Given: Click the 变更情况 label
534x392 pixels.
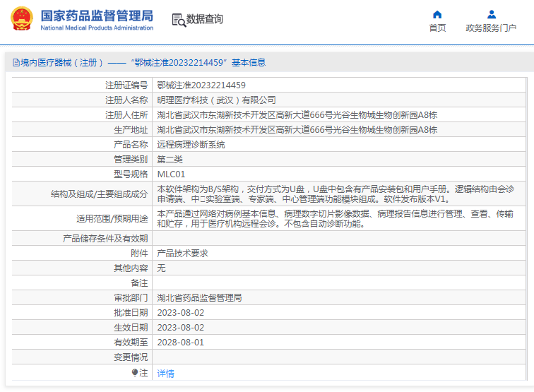Looking at the screenshot, I should click(x=131, y=357).
